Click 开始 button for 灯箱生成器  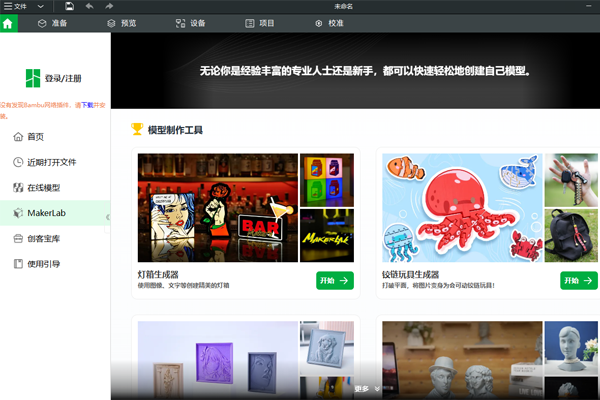coord(334,281)
